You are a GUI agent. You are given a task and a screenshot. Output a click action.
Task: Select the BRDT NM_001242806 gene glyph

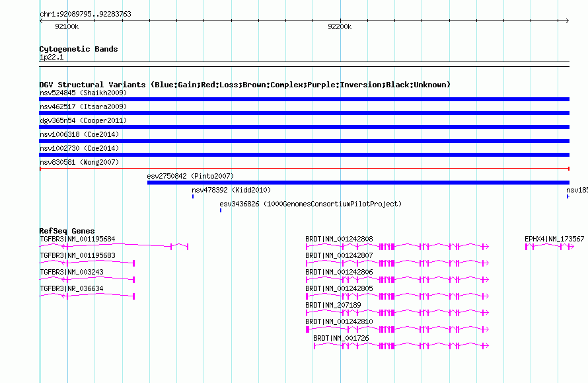(397, 280)
